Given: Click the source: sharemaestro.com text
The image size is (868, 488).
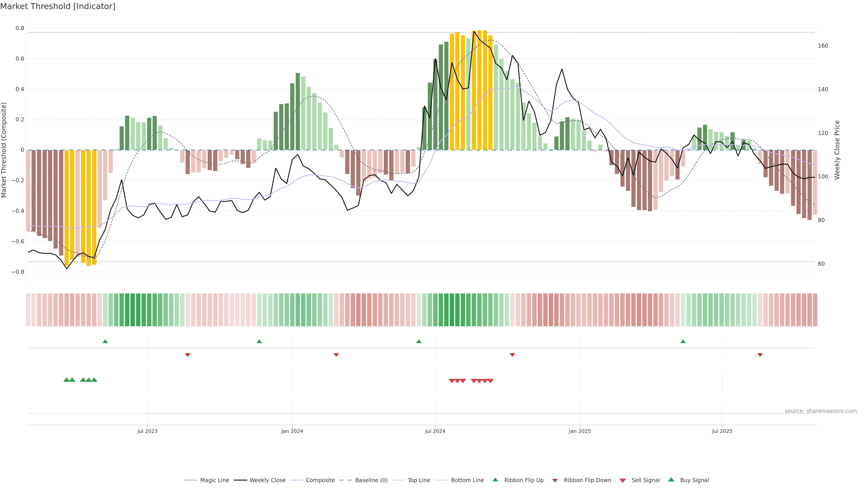Looking at the screenshot, I should (821, 411).
